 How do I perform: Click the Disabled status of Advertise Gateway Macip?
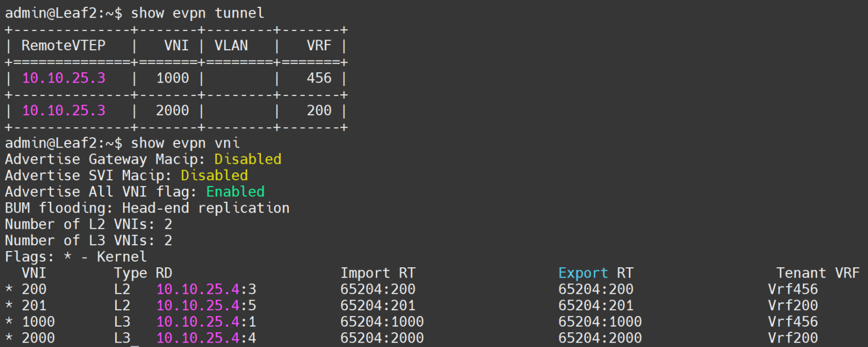tap(248, 159)
